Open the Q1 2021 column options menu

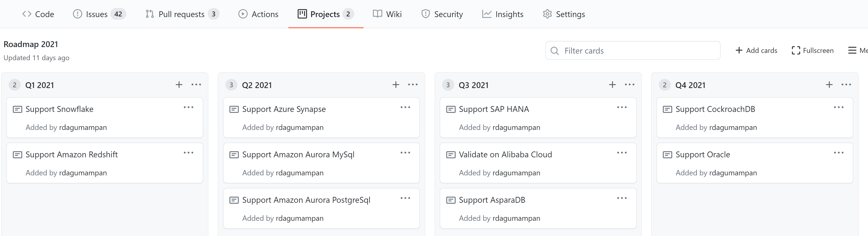(196, 85)
